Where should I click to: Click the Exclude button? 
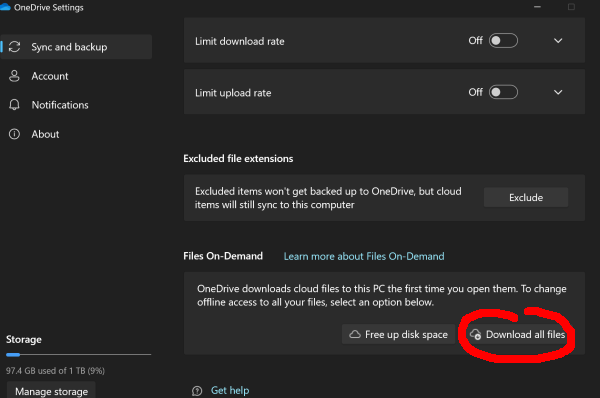526,197
